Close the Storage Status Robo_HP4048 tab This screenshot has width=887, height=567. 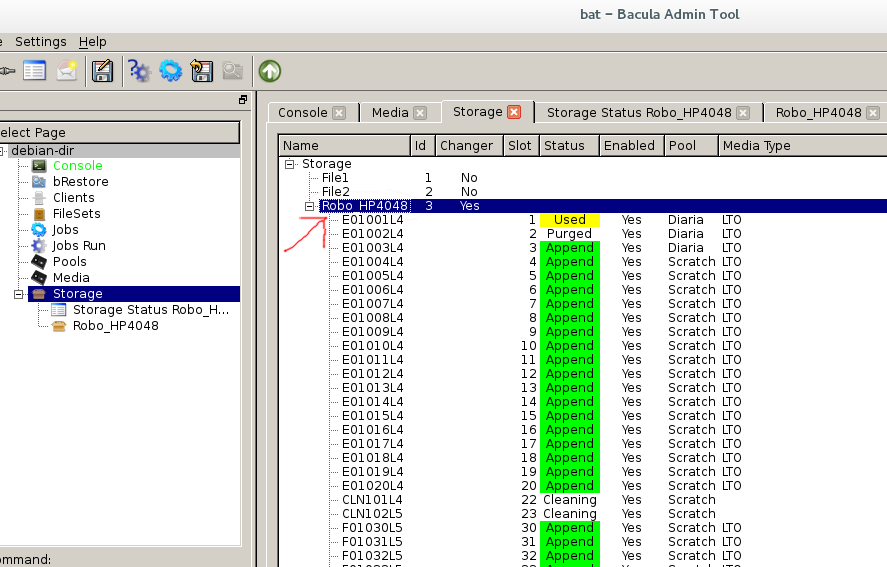[x=743, y=113]
